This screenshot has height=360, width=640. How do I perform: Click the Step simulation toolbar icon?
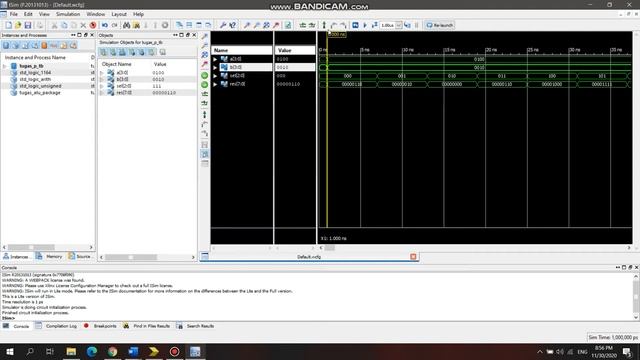pyautogui.click(x=407, y=25)
